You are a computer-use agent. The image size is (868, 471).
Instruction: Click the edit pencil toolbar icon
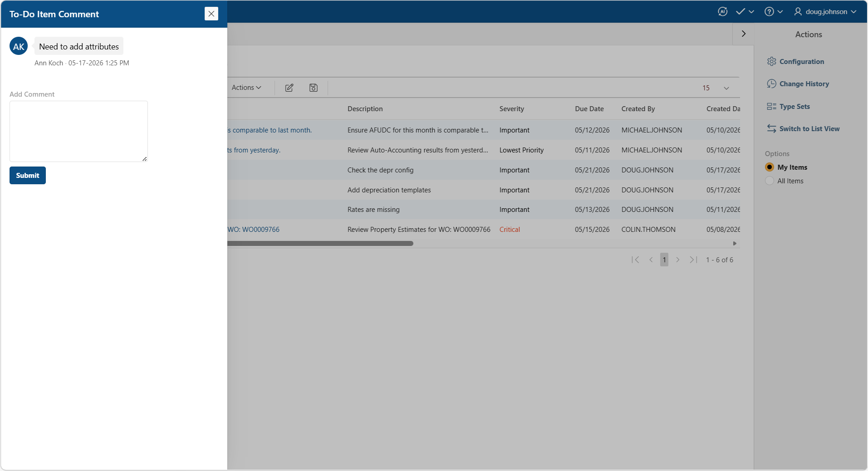point(289,88)
